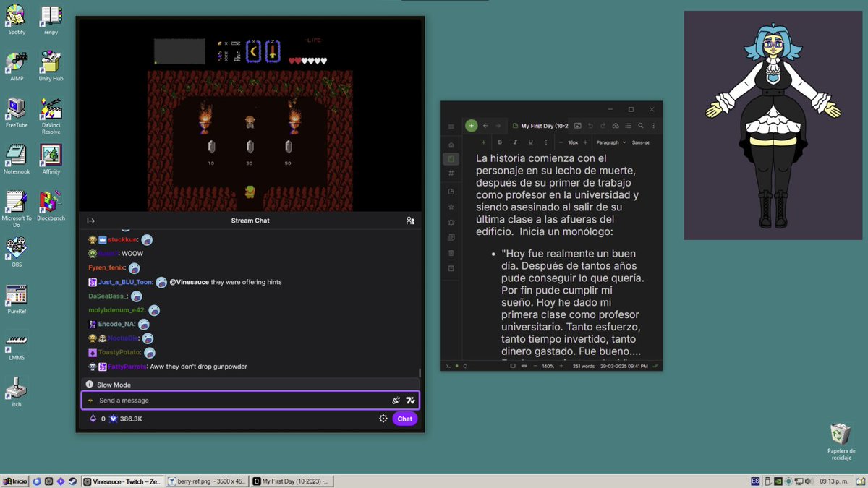Open insert block plus in editor toolbar
The image size is (868, 488).
pyautogui.click(x=484, y=142)
